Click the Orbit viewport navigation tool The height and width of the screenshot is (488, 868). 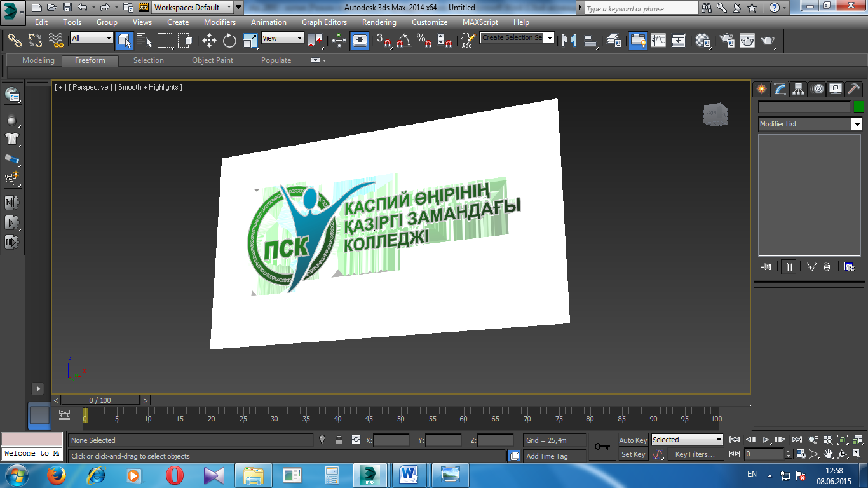[843, 454]
